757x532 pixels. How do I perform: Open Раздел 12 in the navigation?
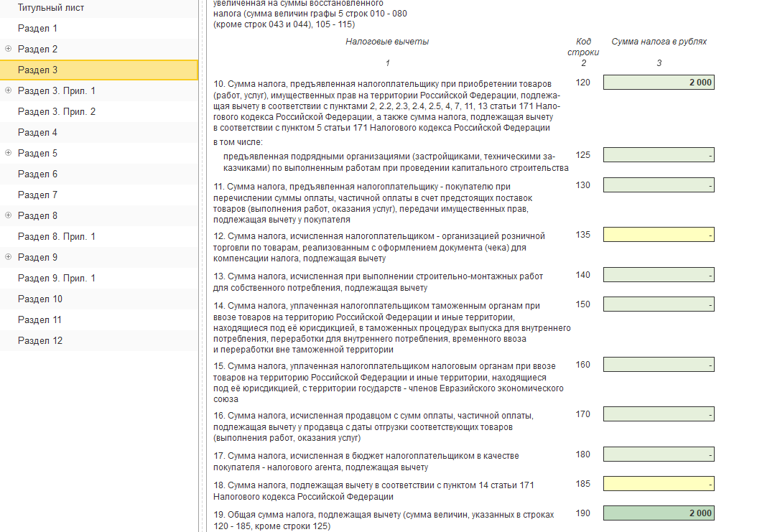[x=40, y=340]
